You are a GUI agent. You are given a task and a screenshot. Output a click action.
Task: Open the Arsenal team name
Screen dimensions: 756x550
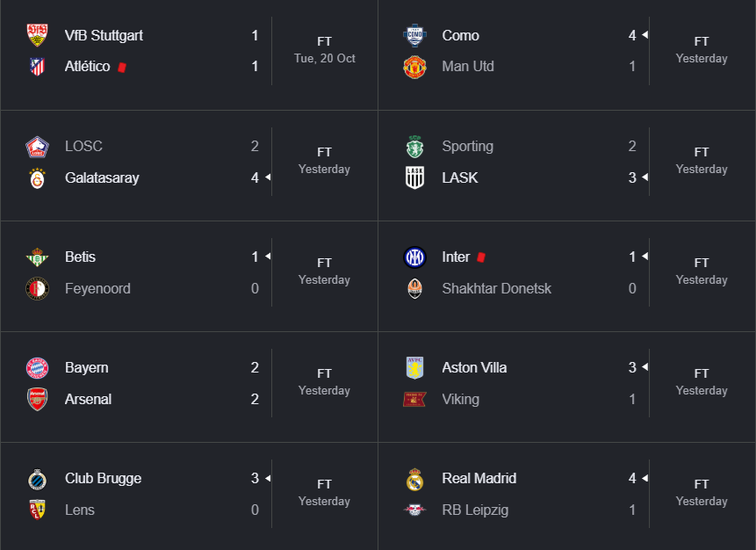88,399
